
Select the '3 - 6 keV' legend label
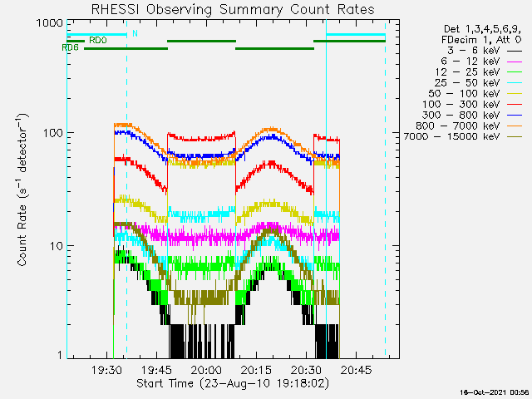pyautogui.click(x=473, y=51)
